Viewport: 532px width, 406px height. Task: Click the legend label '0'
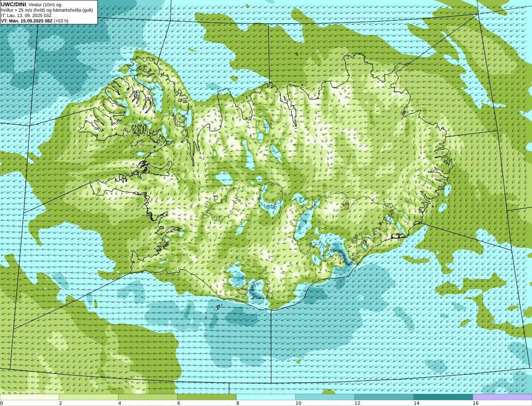click(2, 403)
